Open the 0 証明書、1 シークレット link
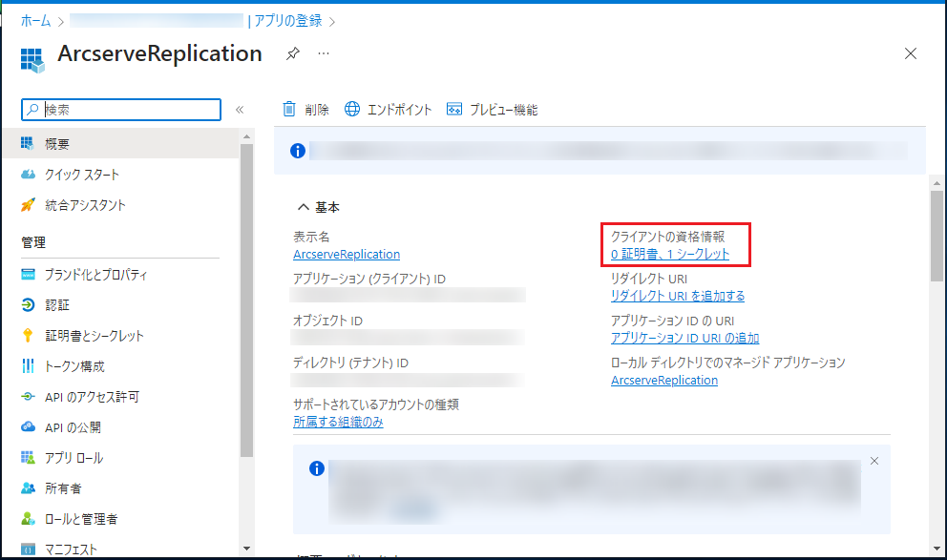This screenshot has width=947, height=560. point(670,254)
